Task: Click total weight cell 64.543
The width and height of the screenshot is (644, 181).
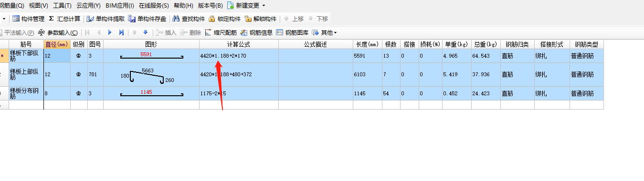Action: [486, 56]
